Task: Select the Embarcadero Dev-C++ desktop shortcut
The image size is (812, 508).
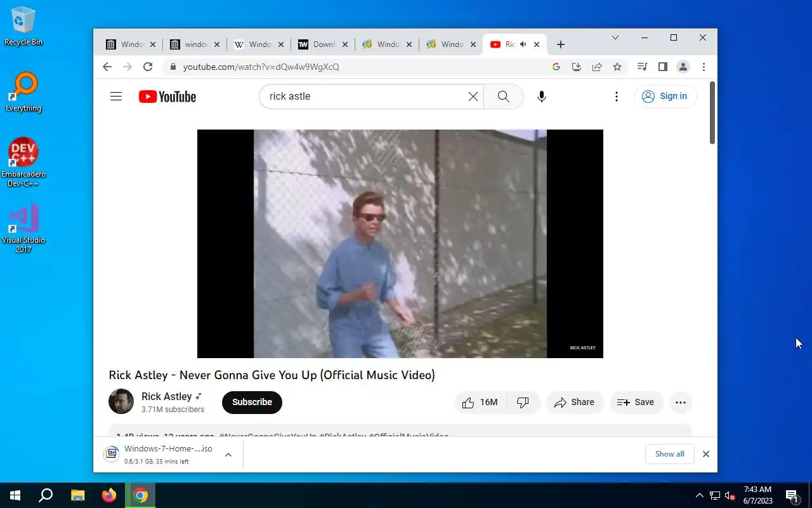Action: (x=23, y=163)
